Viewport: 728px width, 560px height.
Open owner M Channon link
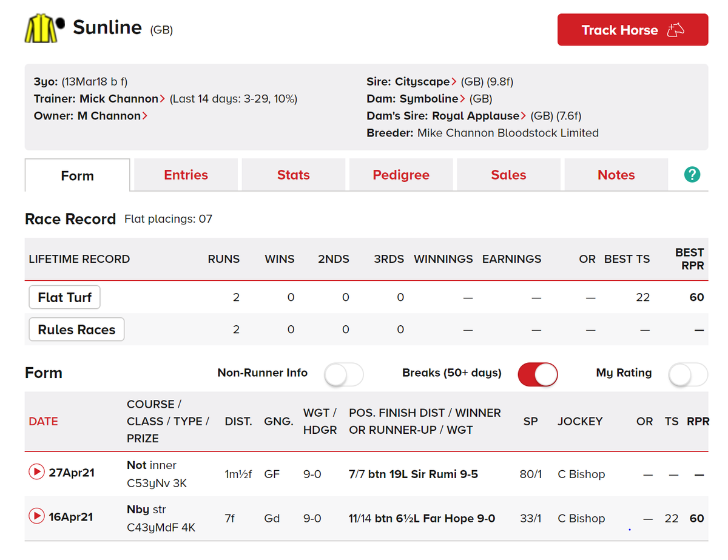point(112,116)
